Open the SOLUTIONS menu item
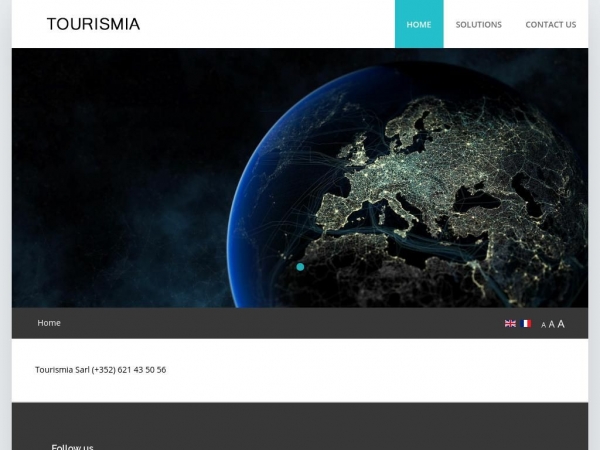The image size is (600, 450). (x=478, y=24)
